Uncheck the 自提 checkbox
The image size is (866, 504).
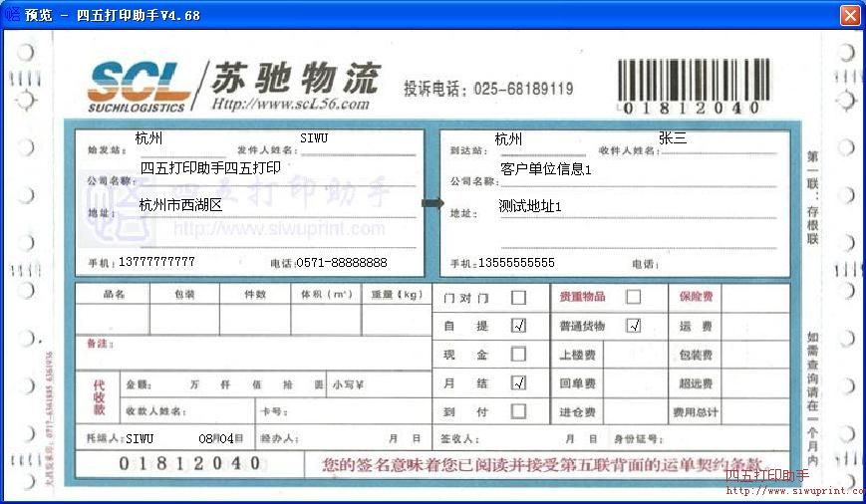click(x=518, y=326)
